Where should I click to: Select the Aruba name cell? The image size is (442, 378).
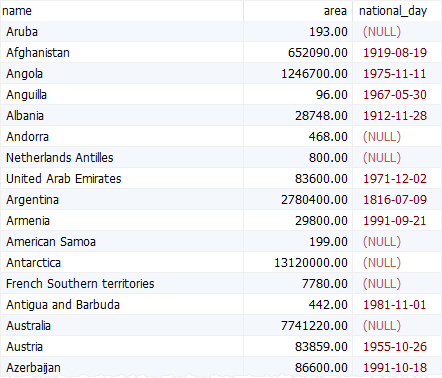(x=122, y=32)
